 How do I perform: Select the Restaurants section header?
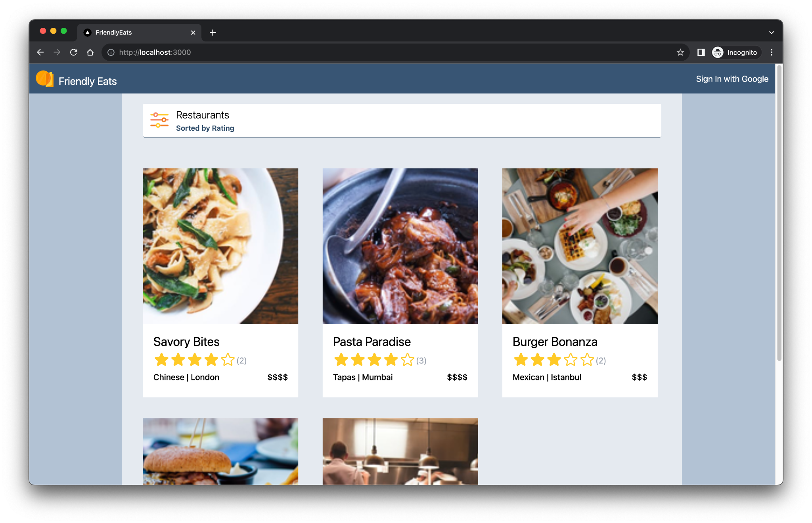click(x=203, y=115)
